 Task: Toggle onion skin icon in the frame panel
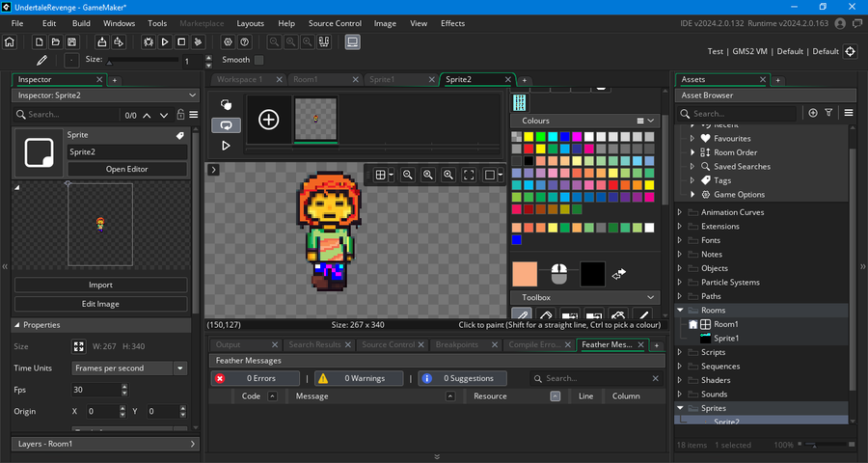click(226, 105)
